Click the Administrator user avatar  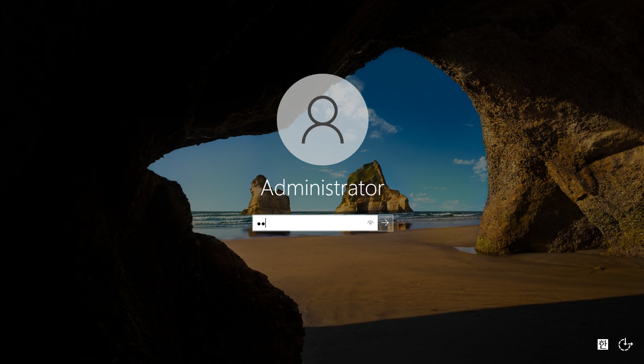323,120
